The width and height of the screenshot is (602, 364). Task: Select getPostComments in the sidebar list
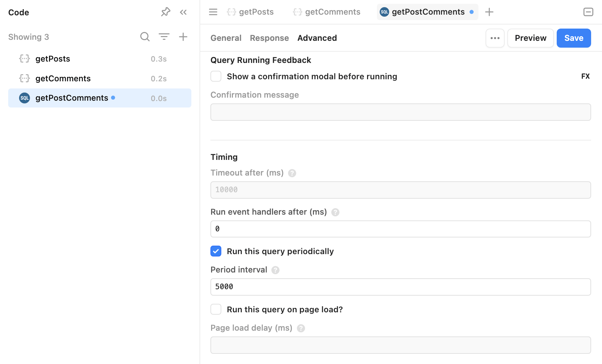(100, 98)
